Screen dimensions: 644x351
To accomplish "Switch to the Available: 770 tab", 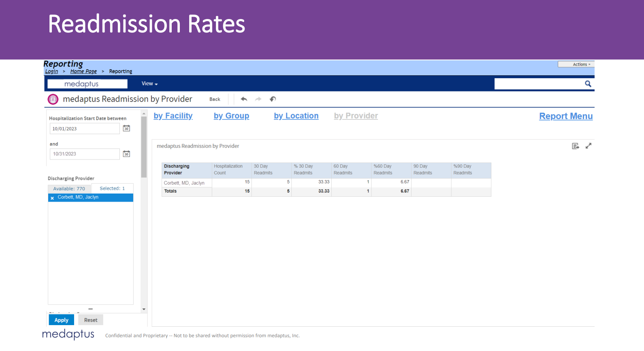I will [69, 189].
